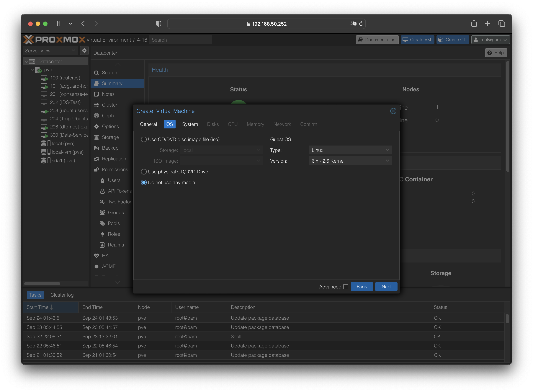This screenshot has width=533, height=392.
Task: Click the translate icon in address bar
Action: (x=353, y=24)
